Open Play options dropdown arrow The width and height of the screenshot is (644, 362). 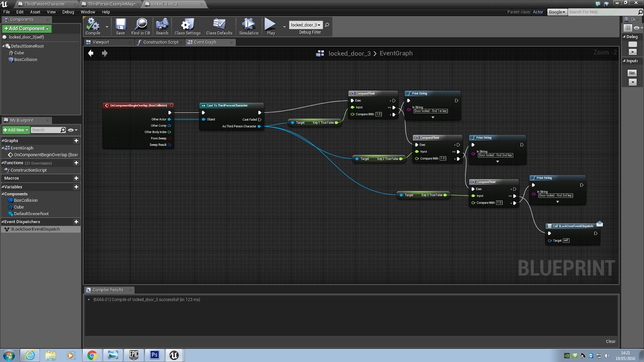click(x=284, y=27)
